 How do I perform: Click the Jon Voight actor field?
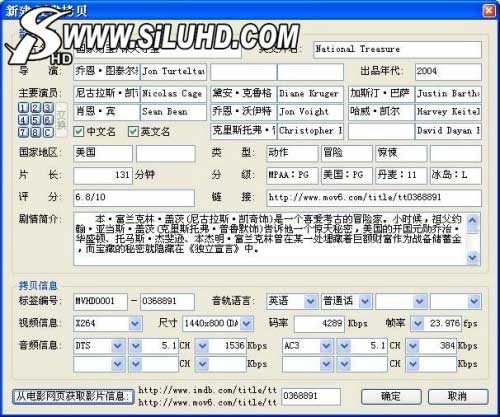point(310,112)
